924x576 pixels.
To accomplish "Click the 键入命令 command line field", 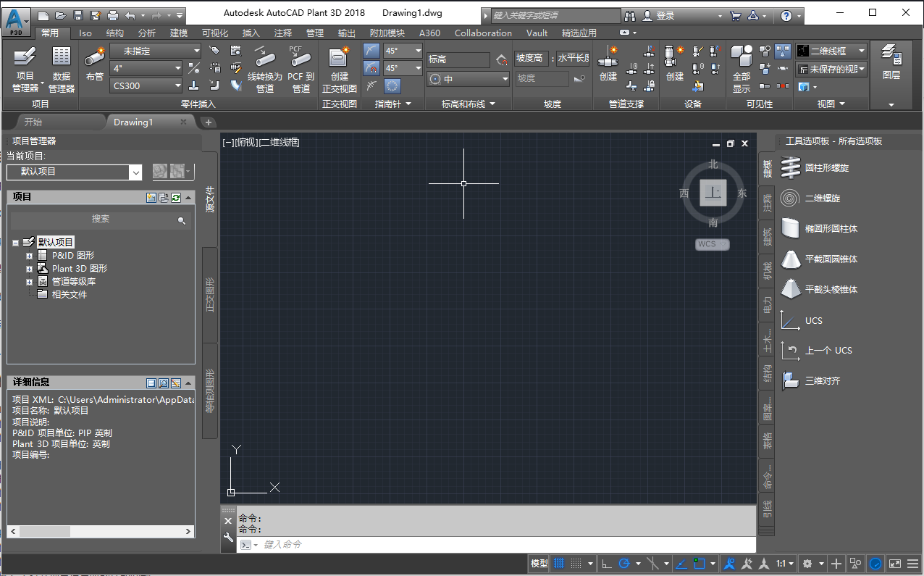I will [362, 544].
